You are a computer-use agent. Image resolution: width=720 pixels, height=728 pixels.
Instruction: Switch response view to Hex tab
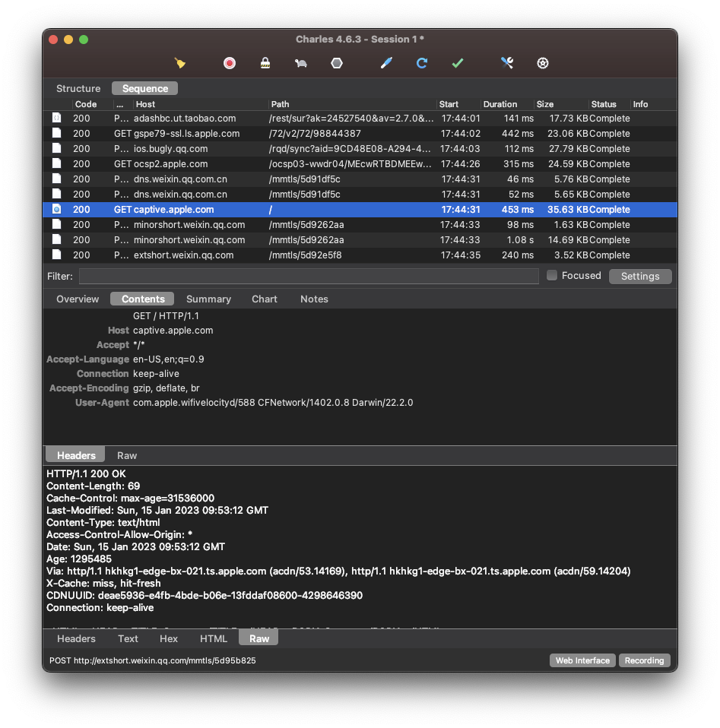point(169,639)
